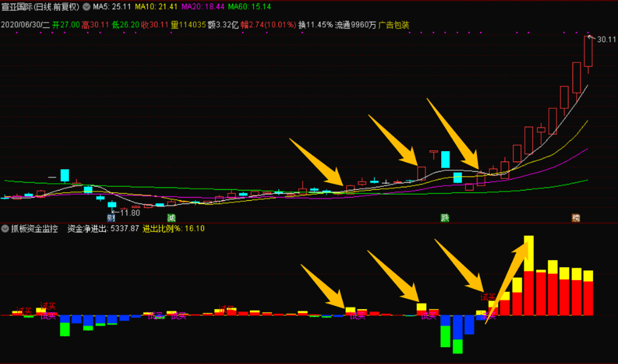Click the high price 高30.11

pyautogui.click(x=96, y=25)
